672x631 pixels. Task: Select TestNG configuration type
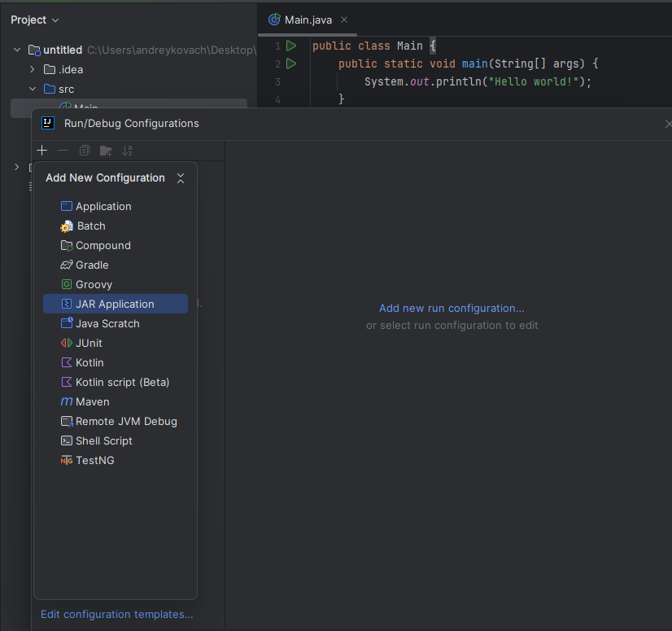(x=116, y=460)
